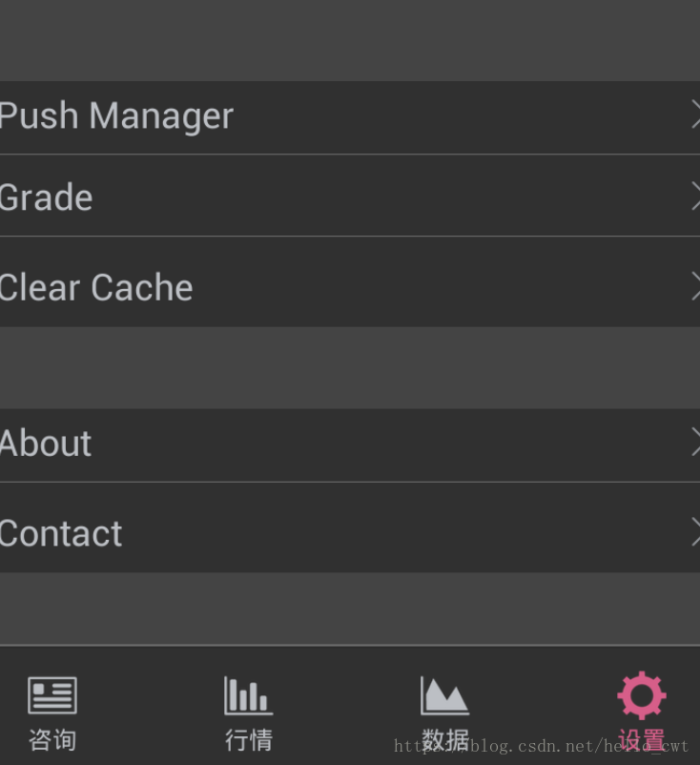This screenshot has width=700, height=765.
Task: Click the chevron beside Grade
Action: point(695,196)
